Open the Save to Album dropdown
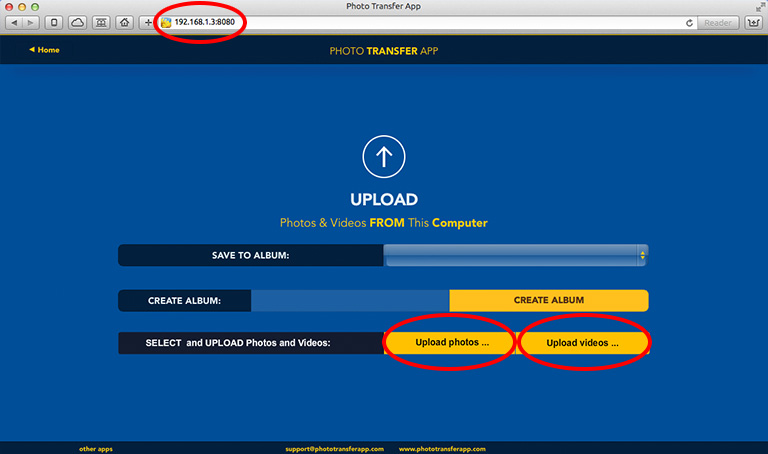Viewport: 768px width, 454px height. pos(516,255)
